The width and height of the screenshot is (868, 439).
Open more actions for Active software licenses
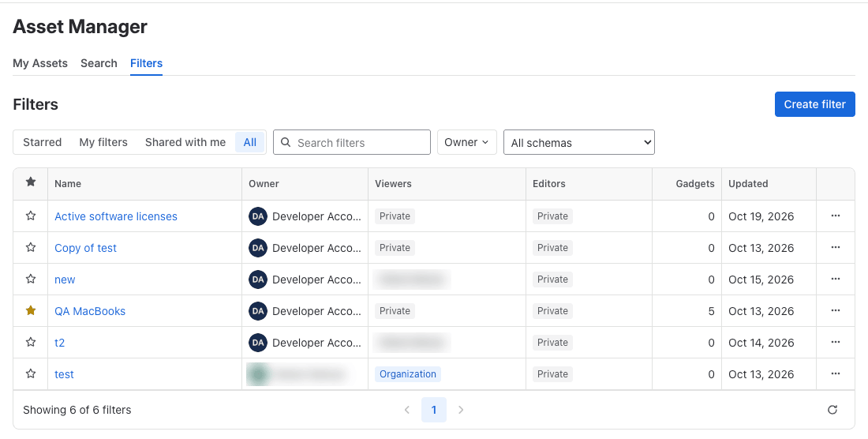coord(836,216)
